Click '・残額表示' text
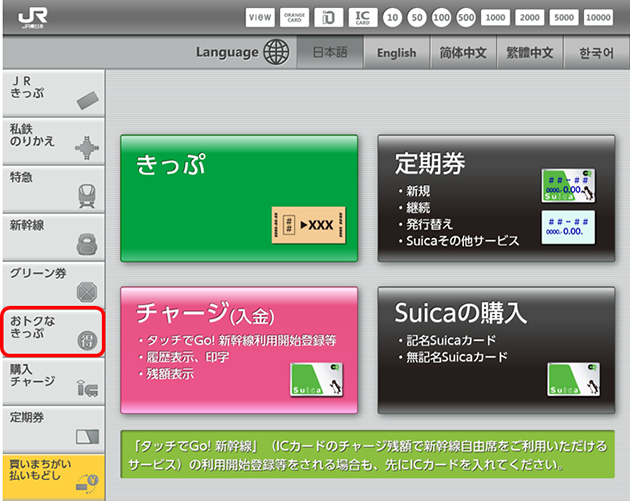 click(165, 374)
